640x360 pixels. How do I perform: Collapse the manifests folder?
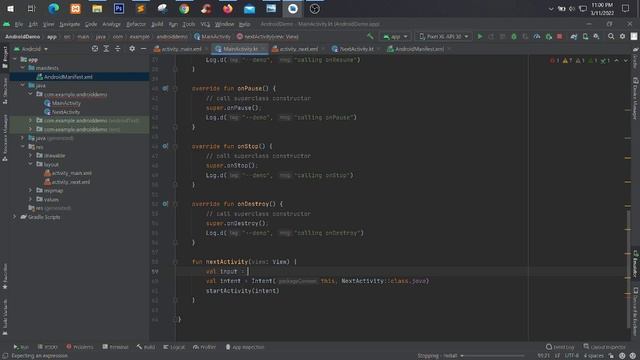pyautogui.click(x=23, y=68)
